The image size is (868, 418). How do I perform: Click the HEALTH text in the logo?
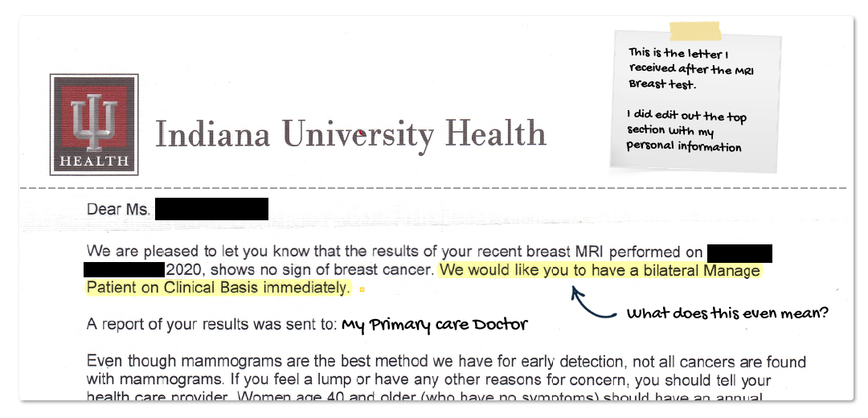coord(94,162)
